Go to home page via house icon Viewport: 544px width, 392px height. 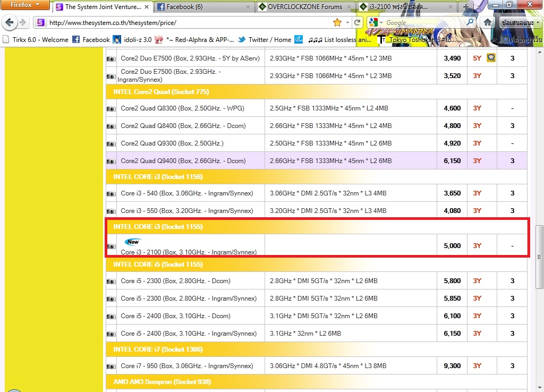tap(488, 22)
